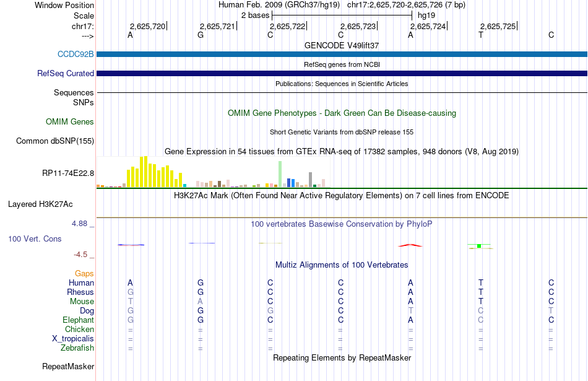588x381 pixels.
Task: Click the Multiz Alignments of 100 Vertebrates title
Action: 342,265
